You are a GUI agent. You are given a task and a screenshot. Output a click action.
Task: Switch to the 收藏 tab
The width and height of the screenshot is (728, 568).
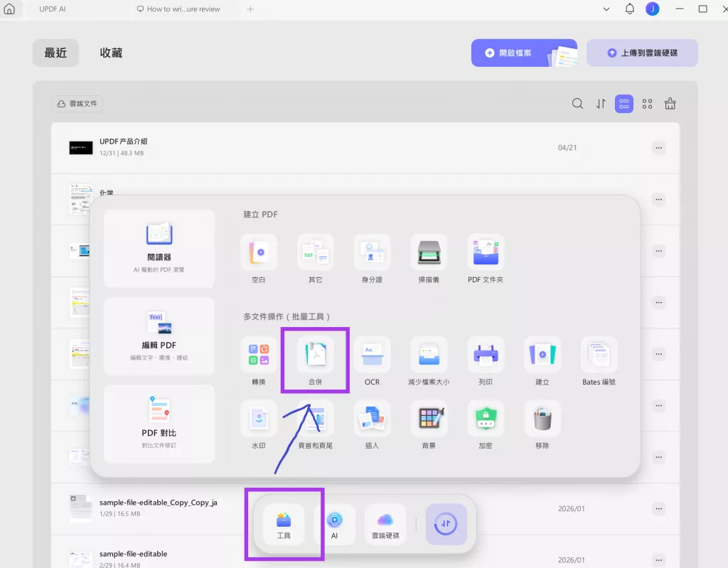click(x=111, y=52)
